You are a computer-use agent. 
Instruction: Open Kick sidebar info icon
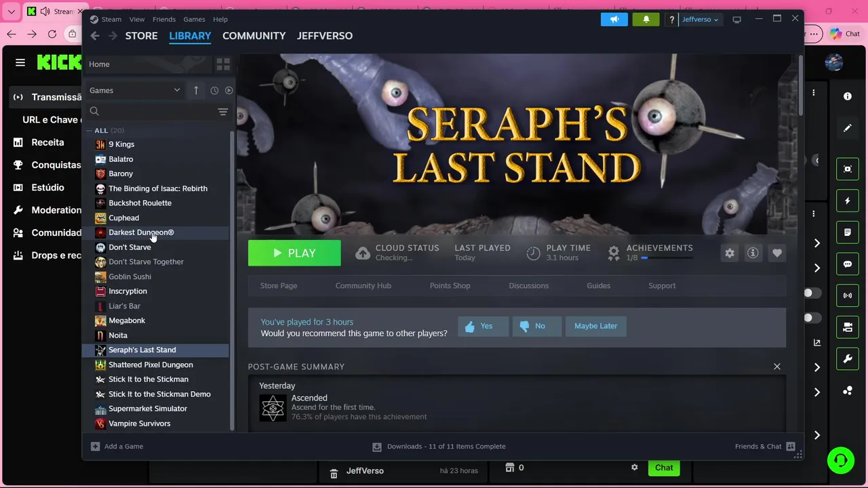(x=847, y=96)
